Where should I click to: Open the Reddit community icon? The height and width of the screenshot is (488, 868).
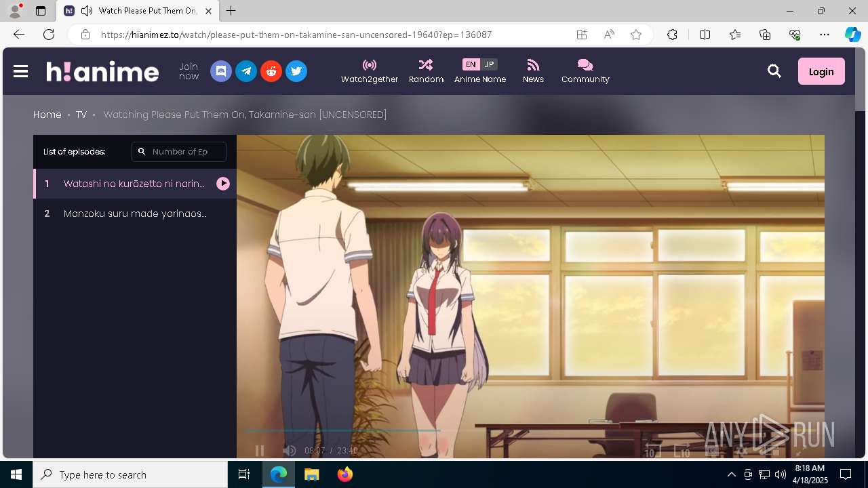pyautogui.click(x=271, y=71)
